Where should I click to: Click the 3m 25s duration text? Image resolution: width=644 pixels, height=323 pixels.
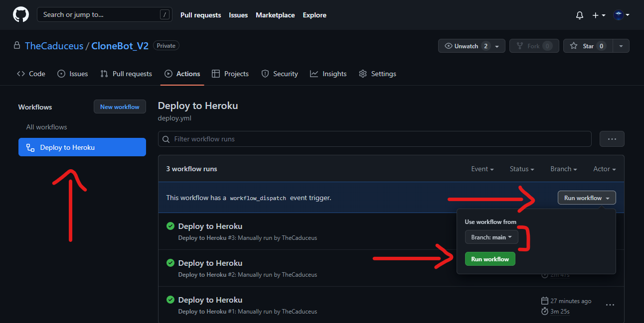560,312
